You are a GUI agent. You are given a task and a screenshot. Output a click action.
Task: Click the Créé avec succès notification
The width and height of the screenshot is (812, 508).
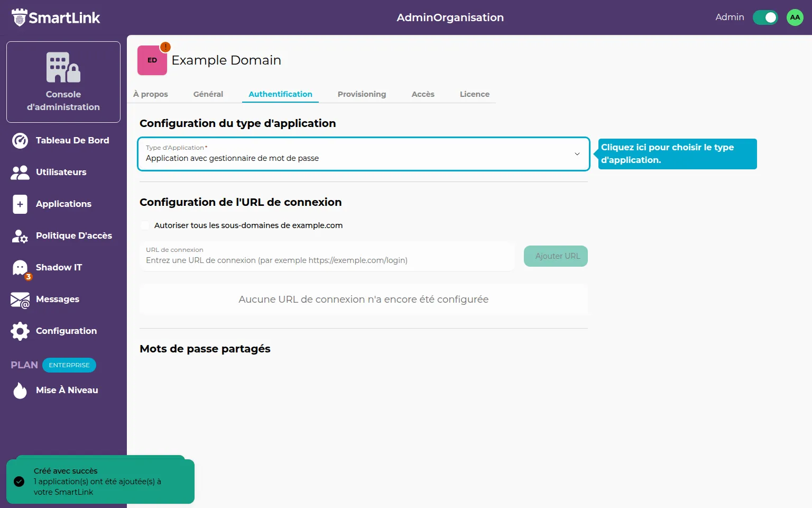pyautogui.click(x=100, y=482)
